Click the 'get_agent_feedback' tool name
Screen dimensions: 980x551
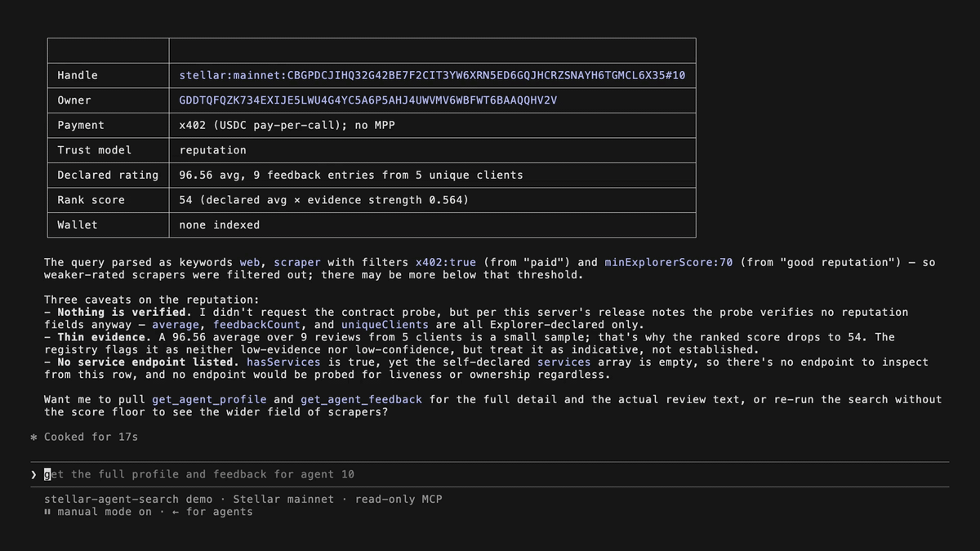click(x=362, y=399)
